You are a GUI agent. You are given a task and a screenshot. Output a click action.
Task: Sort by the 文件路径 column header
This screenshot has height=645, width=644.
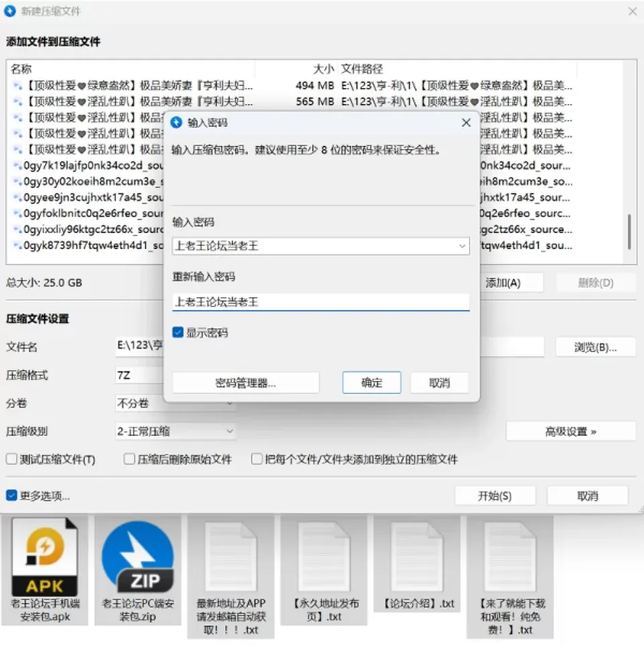[x=458, y=68]
